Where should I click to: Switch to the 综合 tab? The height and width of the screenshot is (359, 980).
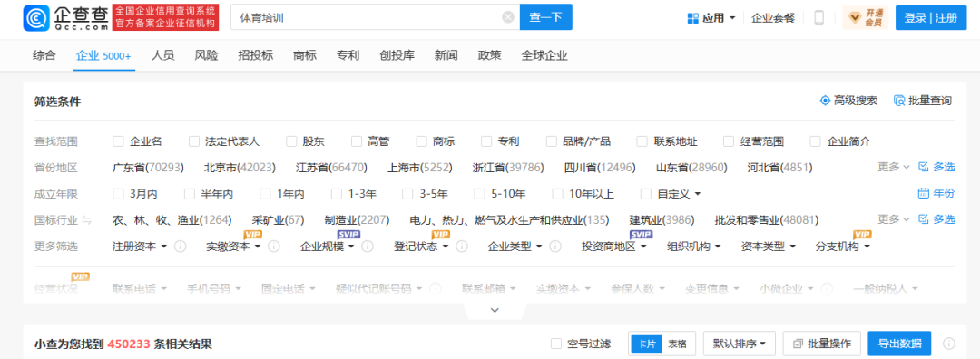tap(44, 55)
